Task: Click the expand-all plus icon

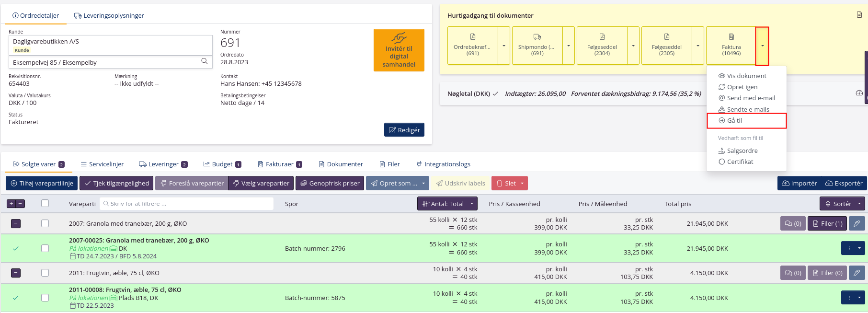Action: 11,204
